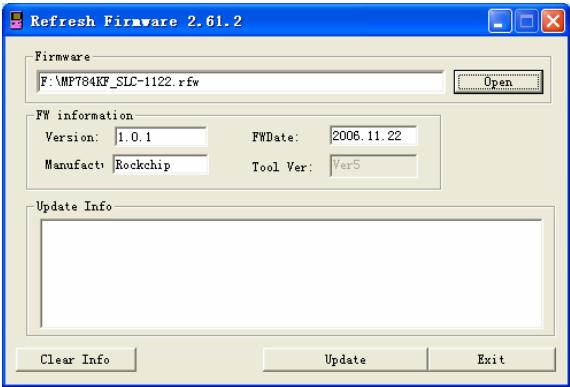Click the 'FW information' group title
This screenshot has width=570, height=387.
pos(84,116)
